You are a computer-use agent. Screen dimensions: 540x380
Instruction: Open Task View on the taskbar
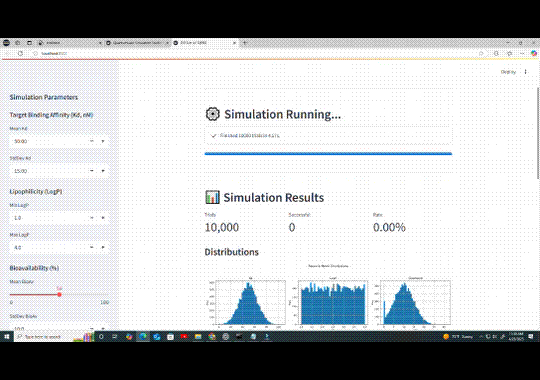(x=115, y=337)
